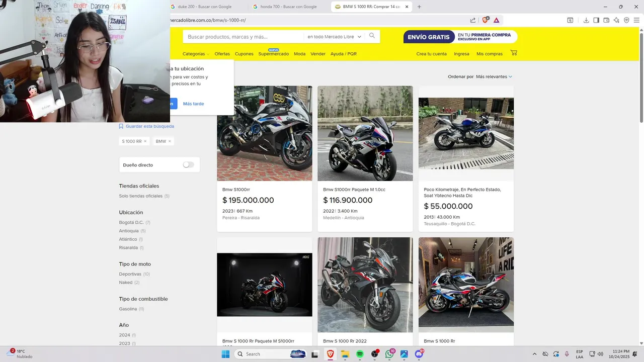Click Más tarde in location popup
Screen dimensions: 644x362
(193, 104)
